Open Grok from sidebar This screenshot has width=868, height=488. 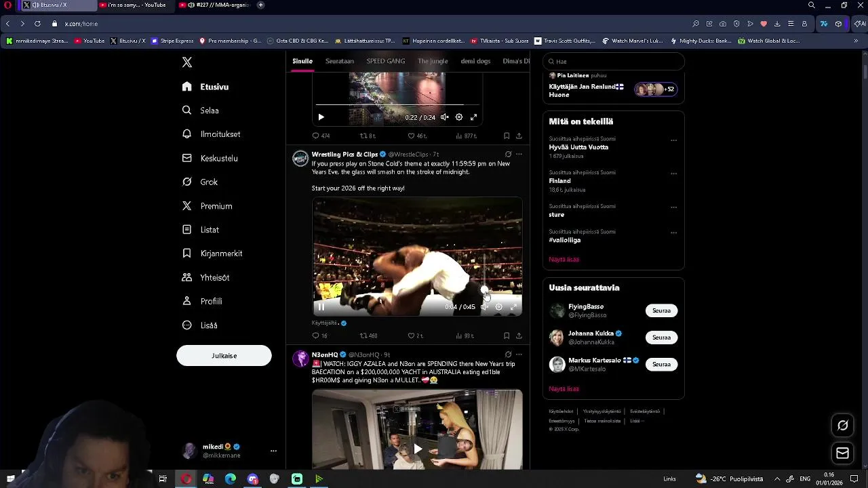[200, 182]
